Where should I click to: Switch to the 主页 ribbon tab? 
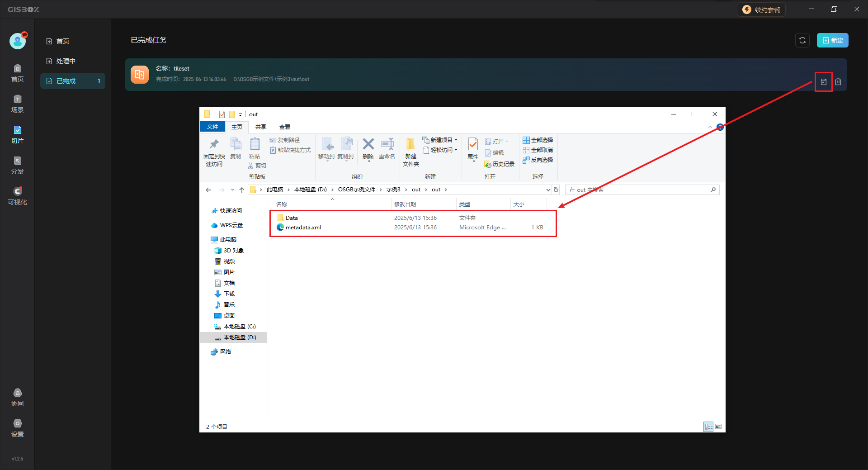click(237, 127)
